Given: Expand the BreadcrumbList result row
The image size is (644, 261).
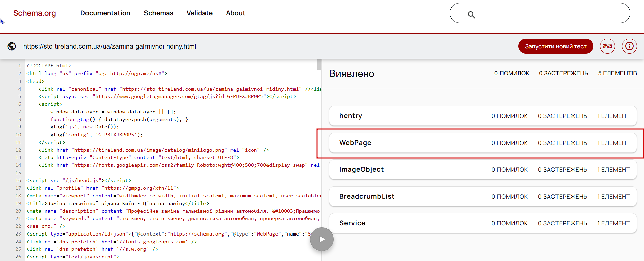Looking at the screenshot, I should (x=482, y=197).
